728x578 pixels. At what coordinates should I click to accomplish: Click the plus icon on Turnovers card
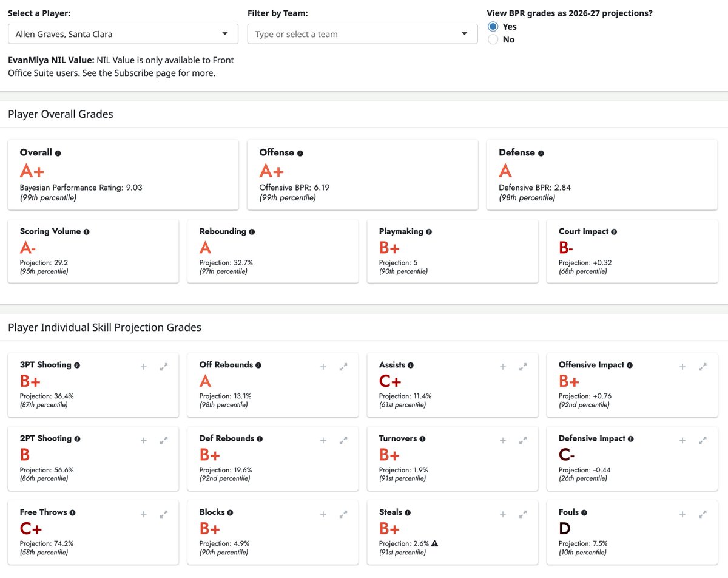click(x=503, y=440)
